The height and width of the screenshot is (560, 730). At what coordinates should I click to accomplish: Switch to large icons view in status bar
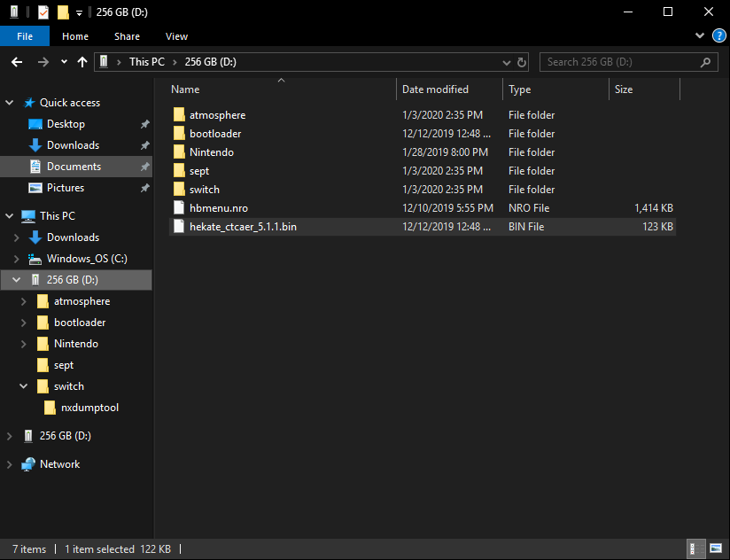pos(715,549)
